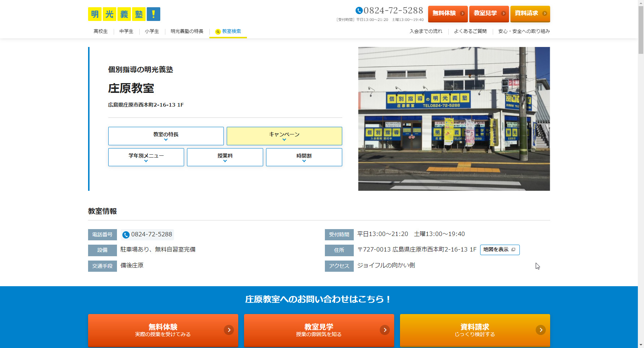
Task: Click the scrollbar down arrow
Action: point(641,345)
